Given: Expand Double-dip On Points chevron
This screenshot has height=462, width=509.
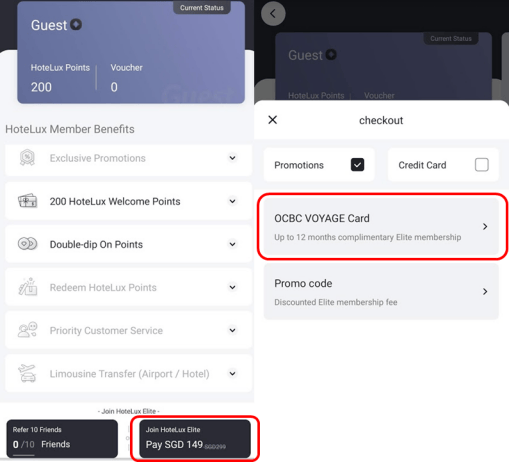Looking at the screenshot, I should tap(232, 244).
